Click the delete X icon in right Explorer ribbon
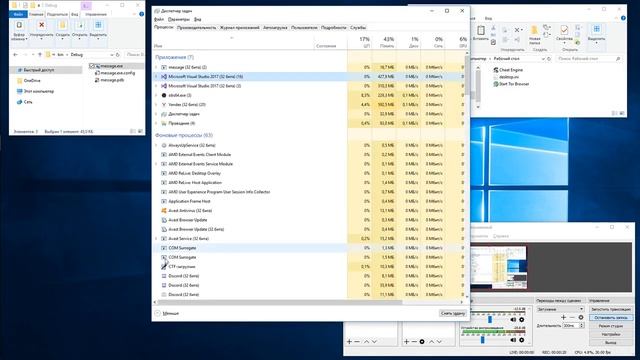 tap(517, 30)
